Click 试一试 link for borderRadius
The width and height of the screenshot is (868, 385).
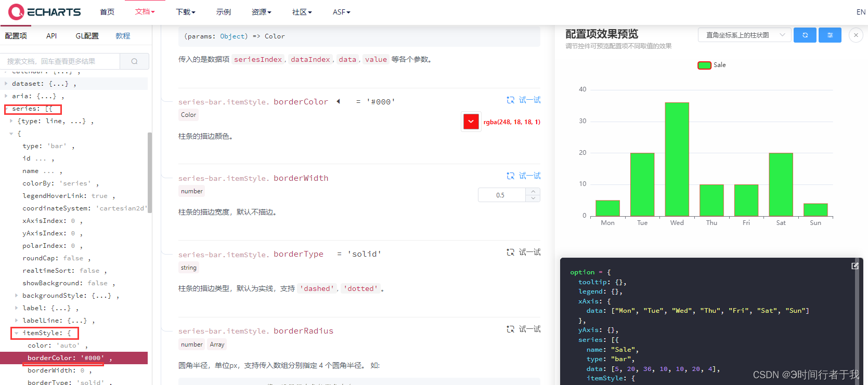coord(529,329)
